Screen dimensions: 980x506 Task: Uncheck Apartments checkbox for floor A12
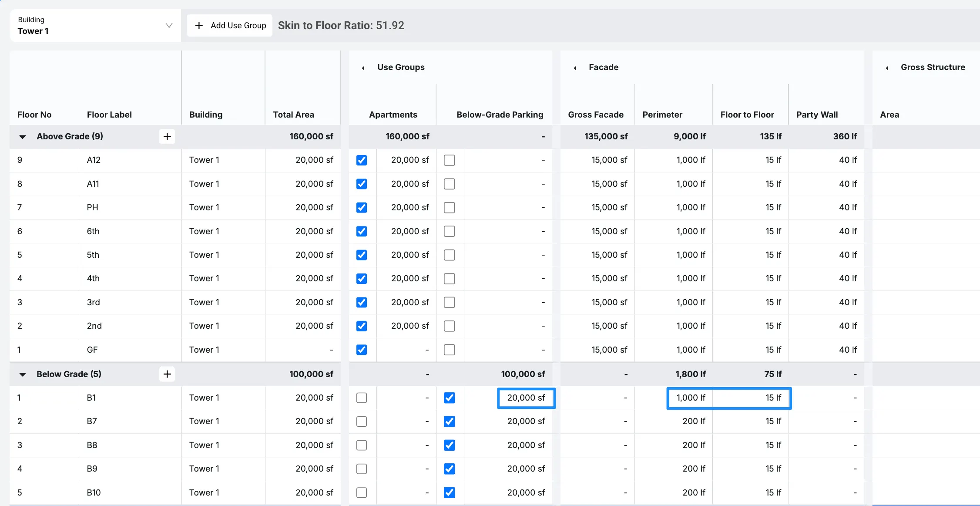pos(362,160)
